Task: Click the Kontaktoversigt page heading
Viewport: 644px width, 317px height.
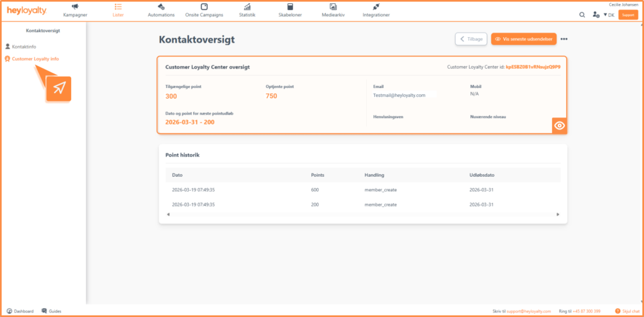Action: tap(197, 40)
